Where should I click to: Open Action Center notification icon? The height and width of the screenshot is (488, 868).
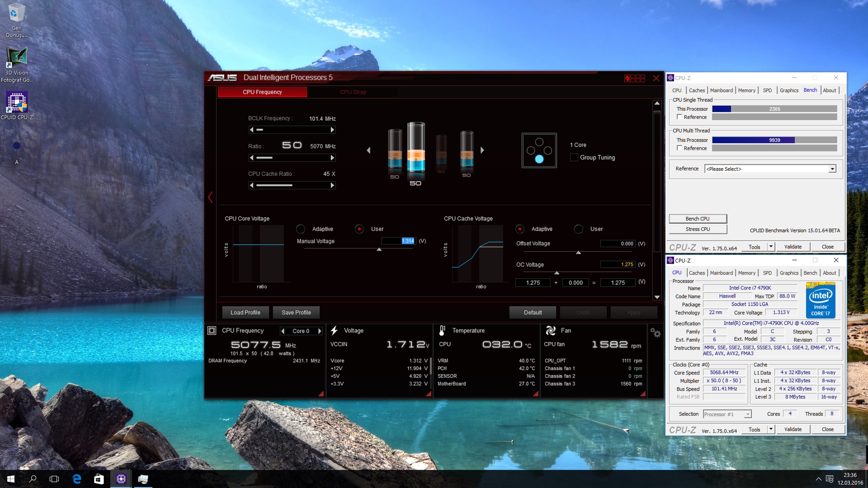[830, 479]
